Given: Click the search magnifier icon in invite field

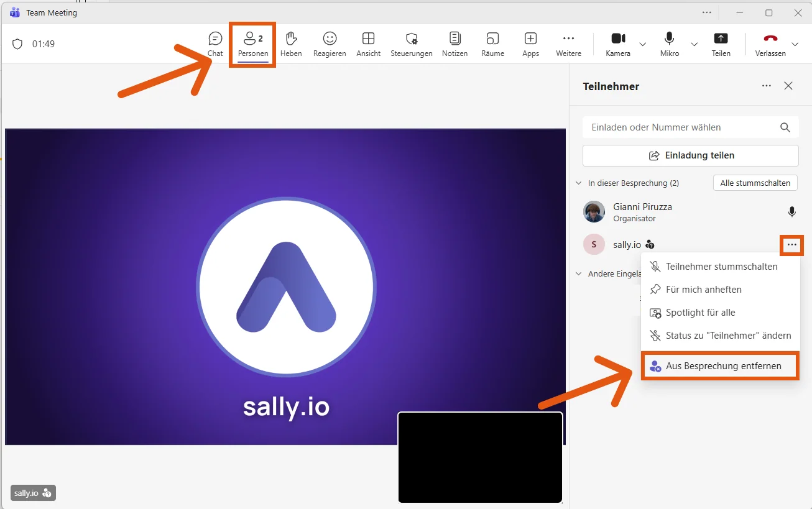Looking at the screenshot, I should 785,127.
